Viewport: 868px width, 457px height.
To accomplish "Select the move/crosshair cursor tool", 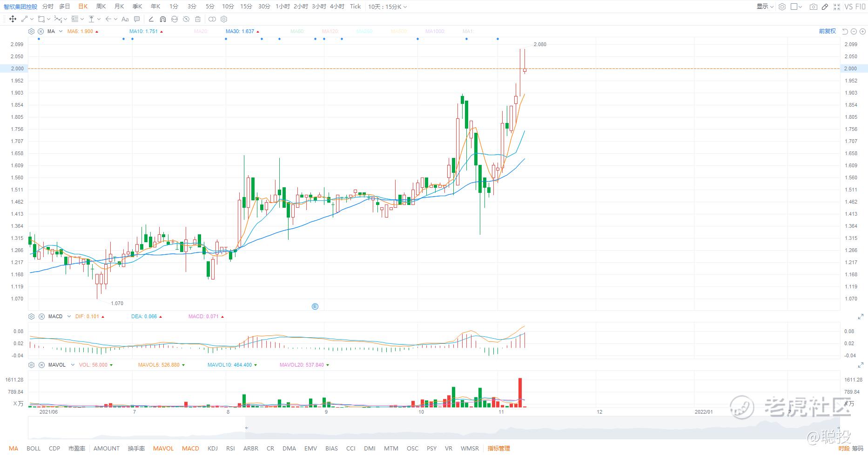I will click(x=13, y=19).
